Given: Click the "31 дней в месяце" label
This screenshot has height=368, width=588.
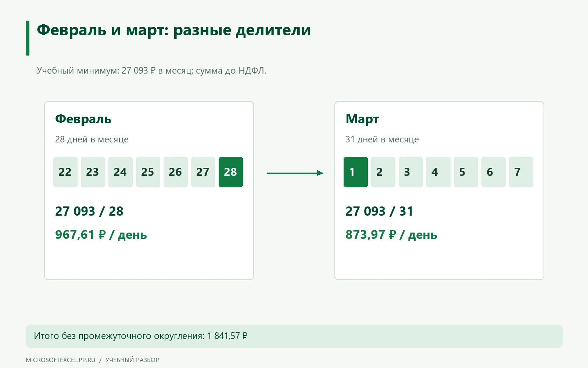Looking at the screenshot, I should (382, 139).
